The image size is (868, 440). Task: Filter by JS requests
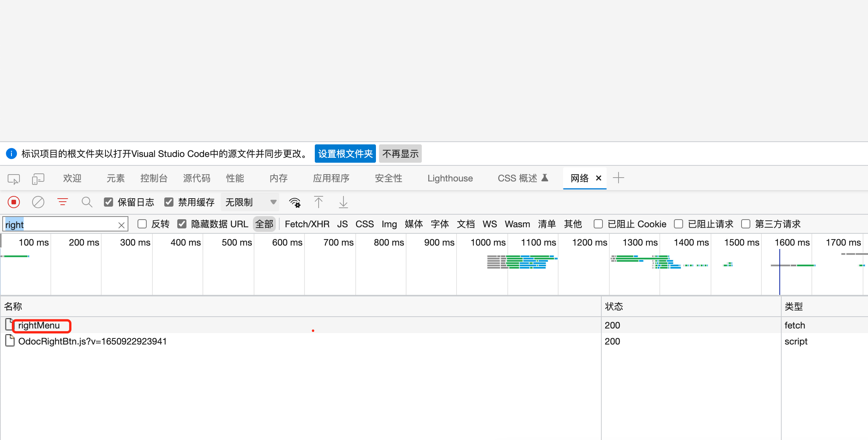tap(342, 224)
